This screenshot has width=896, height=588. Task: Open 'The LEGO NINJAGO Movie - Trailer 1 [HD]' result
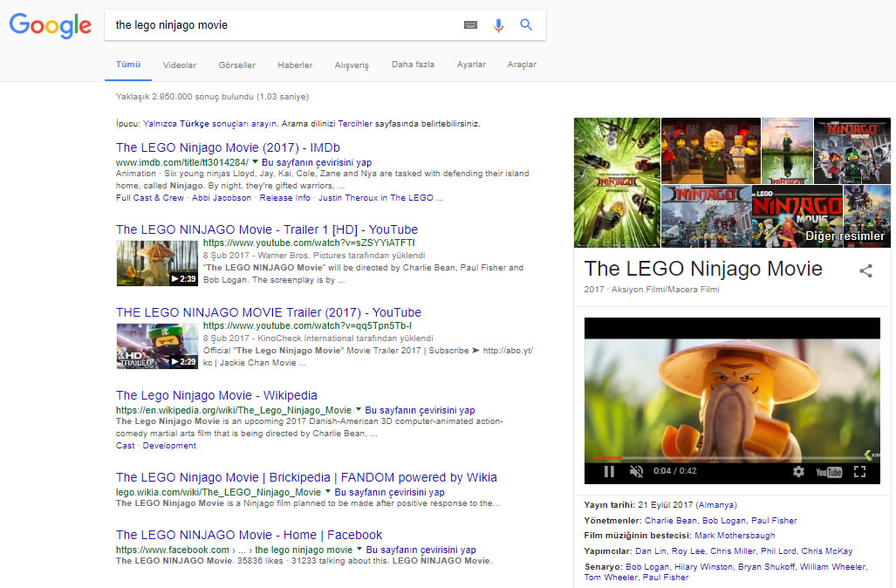(x=267, y=229)
